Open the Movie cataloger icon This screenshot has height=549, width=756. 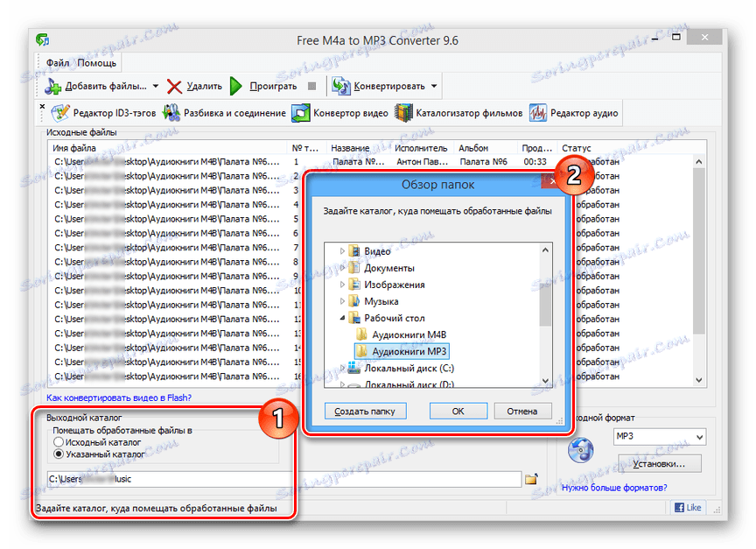pyautogui.click(x=403, y=113)
